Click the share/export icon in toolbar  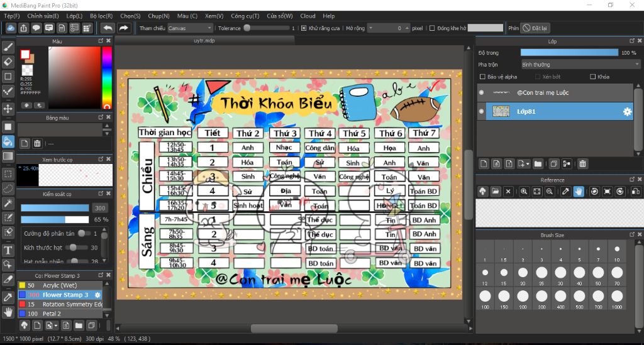(23, 28)
